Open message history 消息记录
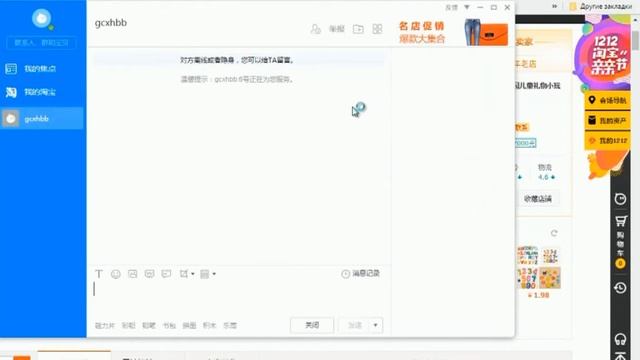This screenshot has height=360, width=640. (x=360, y=273)
